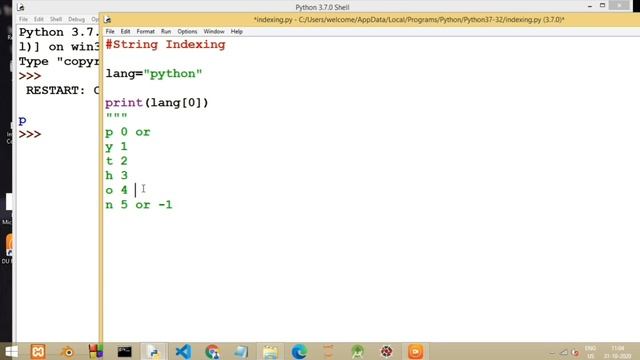
Task: Open Shell menu in Python Shell window
Action: click(x=56, y=19)
